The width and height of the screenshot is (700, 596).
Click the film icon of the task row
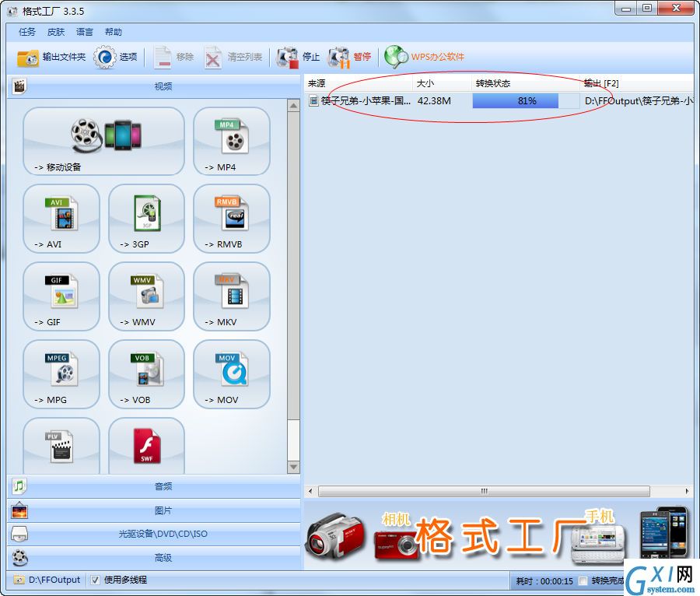(313, 101)
